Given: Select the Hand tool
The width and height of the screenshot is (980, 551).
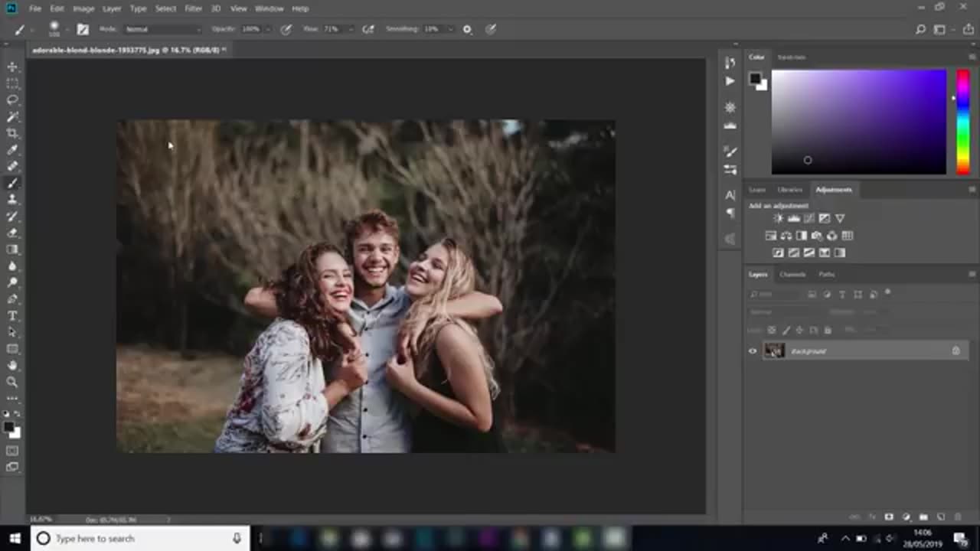Looking at the screenshot, I should click(x=12, y=366).
